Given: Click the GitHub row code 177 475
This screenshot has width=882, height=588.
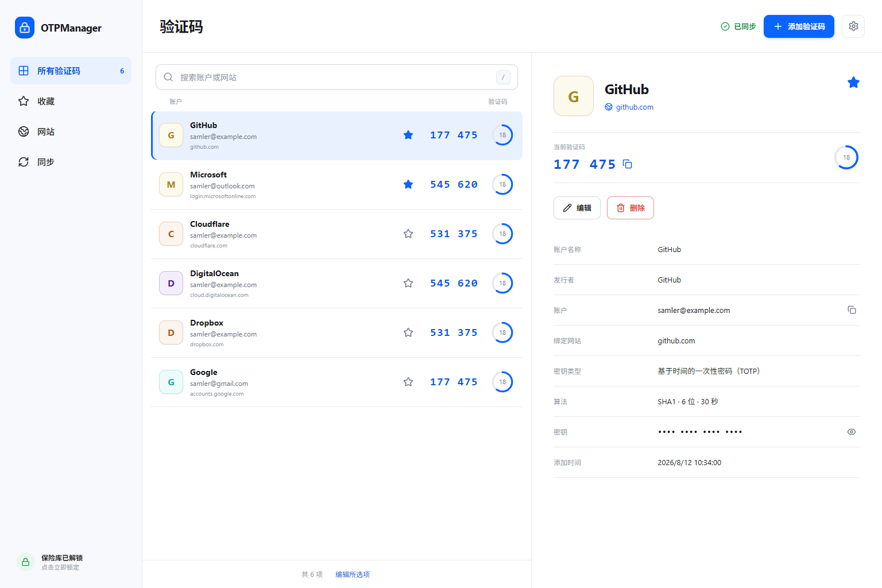Looking at the screenshot, I should coord(454,135).
